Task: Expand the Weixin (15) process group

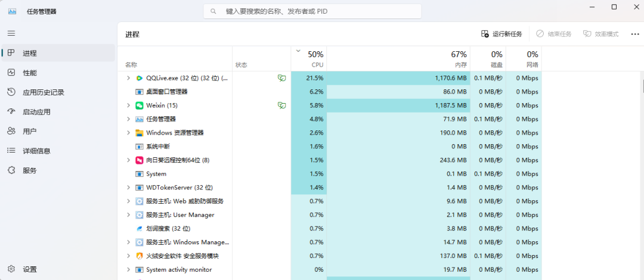Action: point(128,105)
